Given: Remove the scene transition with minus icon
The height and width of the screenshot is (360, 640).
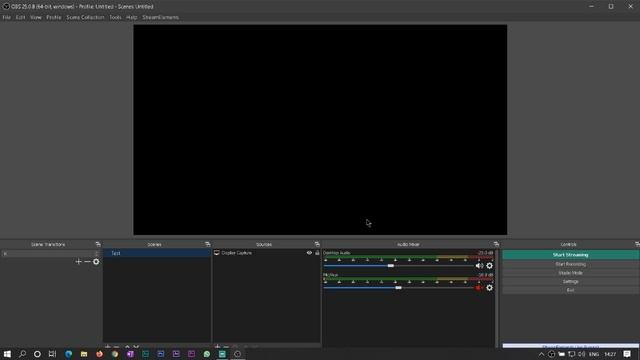Looking at the screenshot, I should click(x=87, y=262).
